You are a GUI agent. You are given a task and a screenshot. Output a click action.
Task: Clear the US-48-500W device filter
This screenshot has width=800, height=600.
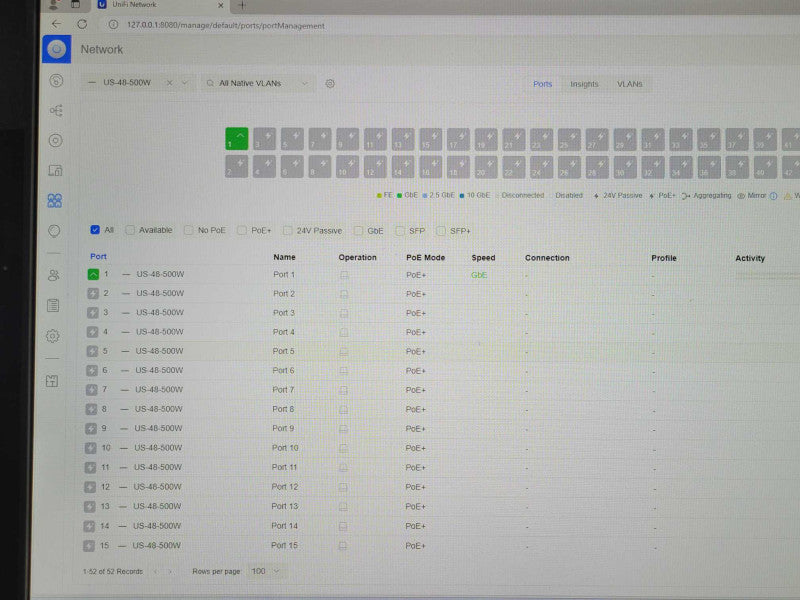click(169, 83)
